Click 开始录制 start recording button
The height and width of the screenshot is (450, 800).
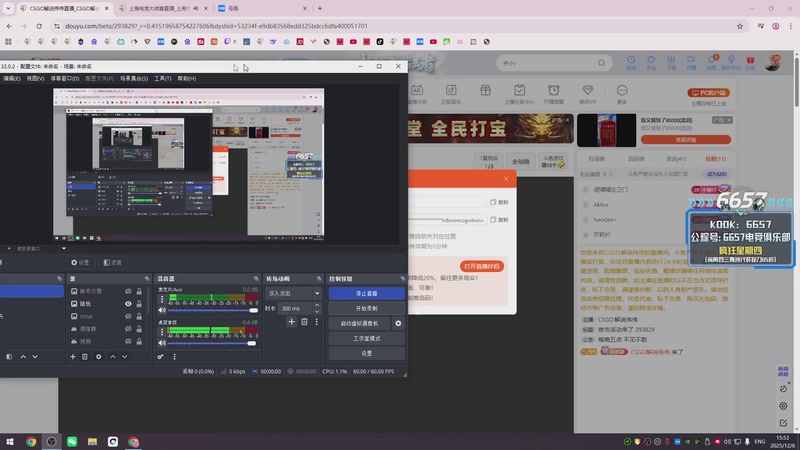366,308
